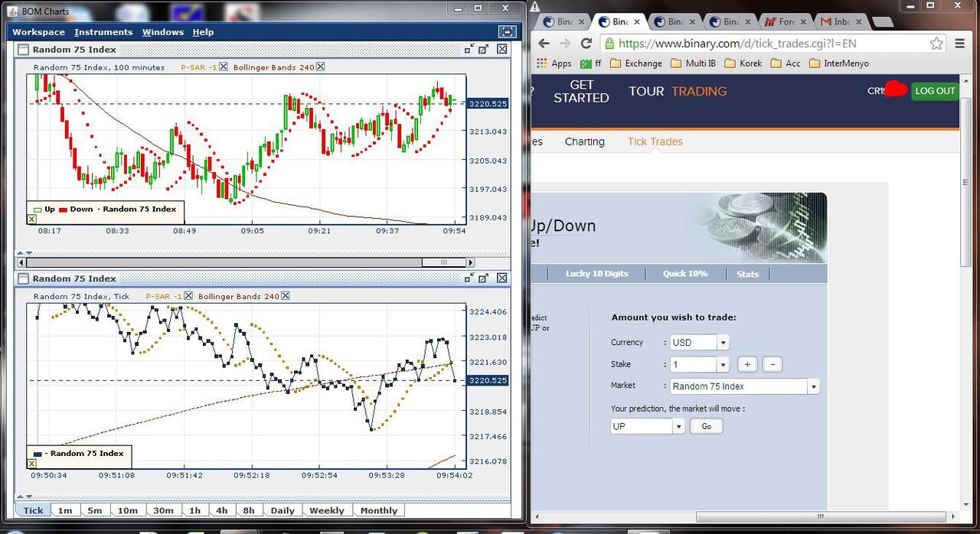Switch chart to 30m timeframe
Image resolution: width=980 pixels, height=534 pixels.
point(163,510)
